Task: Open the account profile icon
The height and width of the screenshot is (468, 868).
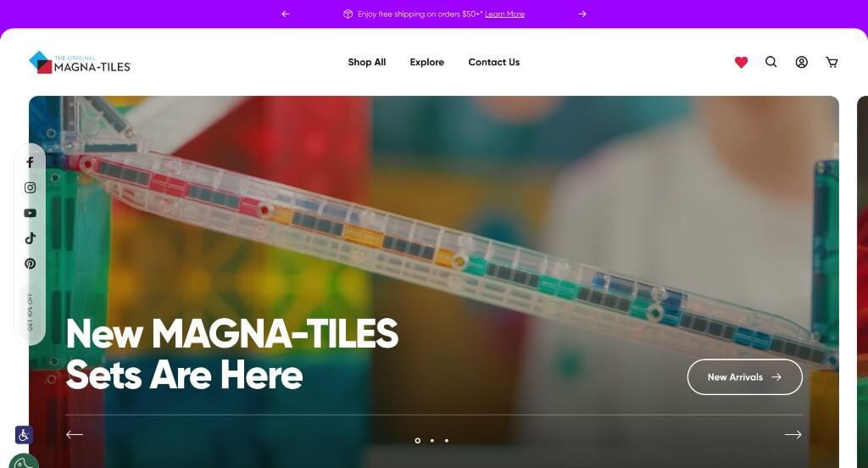Action: (x=802, y=62)
